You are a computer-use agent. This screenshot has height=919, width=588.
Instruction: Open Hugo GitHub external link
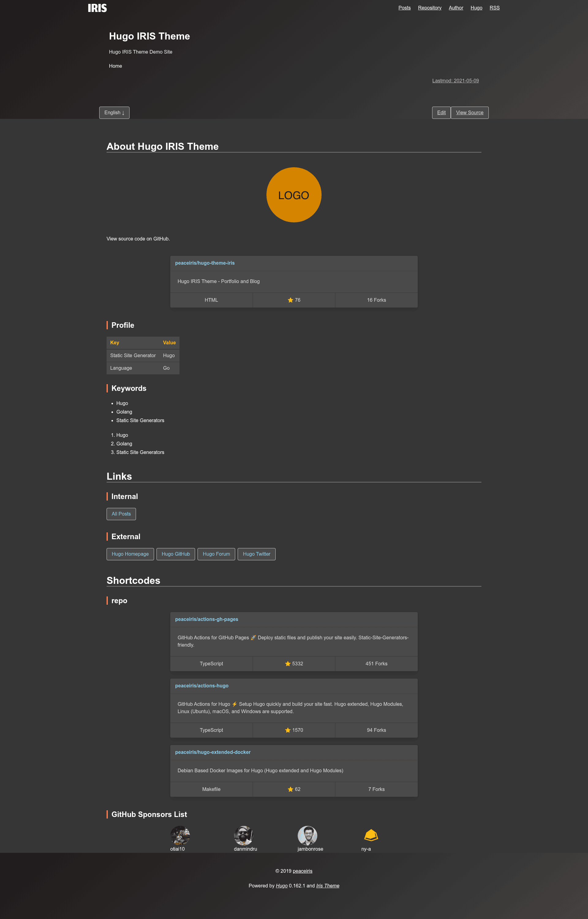176,554
